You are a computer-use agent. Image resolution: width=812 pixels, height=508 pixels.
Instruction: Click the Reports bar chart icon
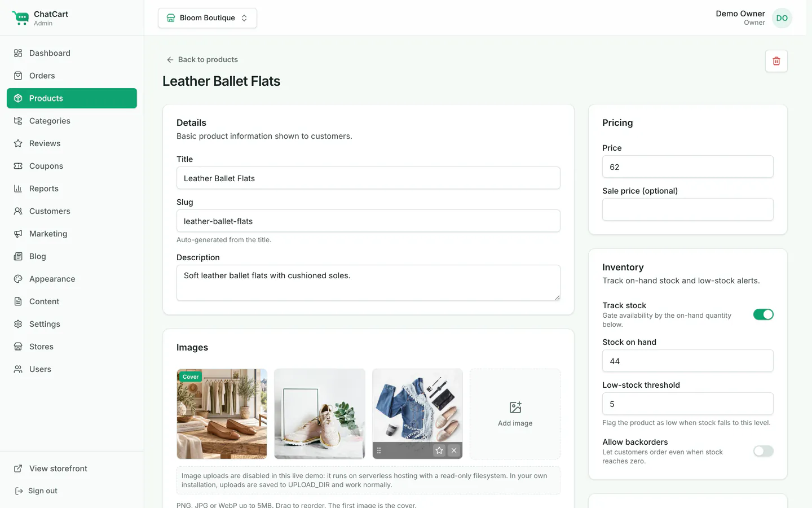coord(18,189)
